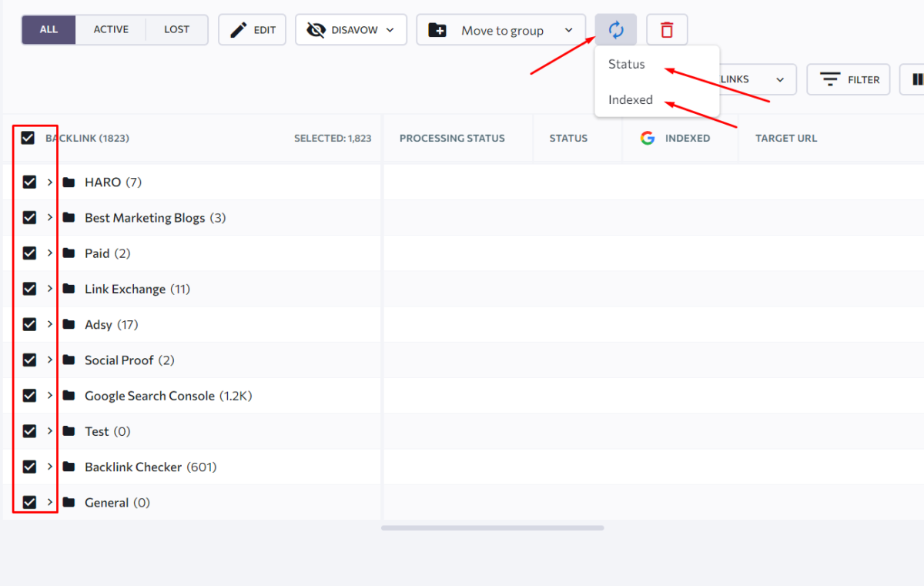
Task: Click the FILTER button
Action: tap(848, 79)
